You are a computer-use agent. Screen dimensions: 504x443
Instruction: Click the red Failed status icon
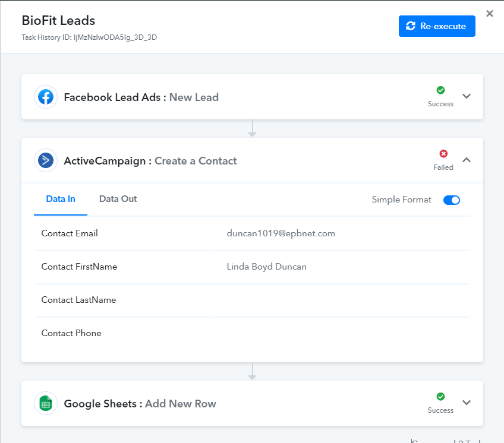(x=443, y=154)
